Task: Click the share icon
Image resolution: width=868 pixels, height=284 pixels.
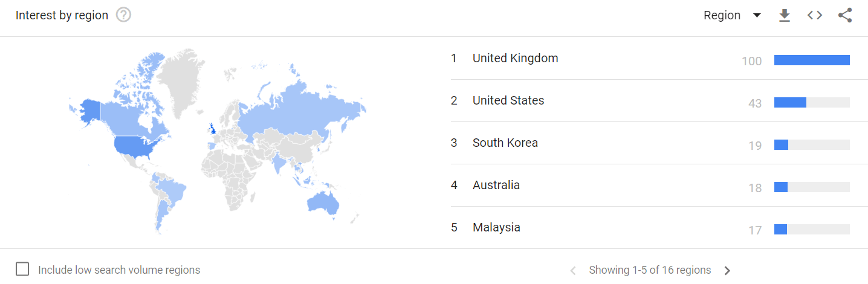Action: coord(845,15)
